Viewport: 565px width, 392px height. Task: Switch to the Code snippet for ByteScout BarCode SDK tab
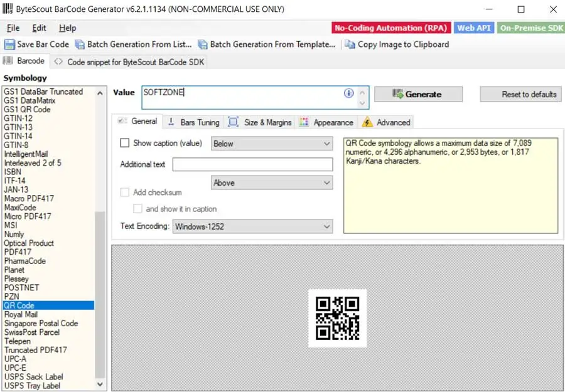pos(129,62)
